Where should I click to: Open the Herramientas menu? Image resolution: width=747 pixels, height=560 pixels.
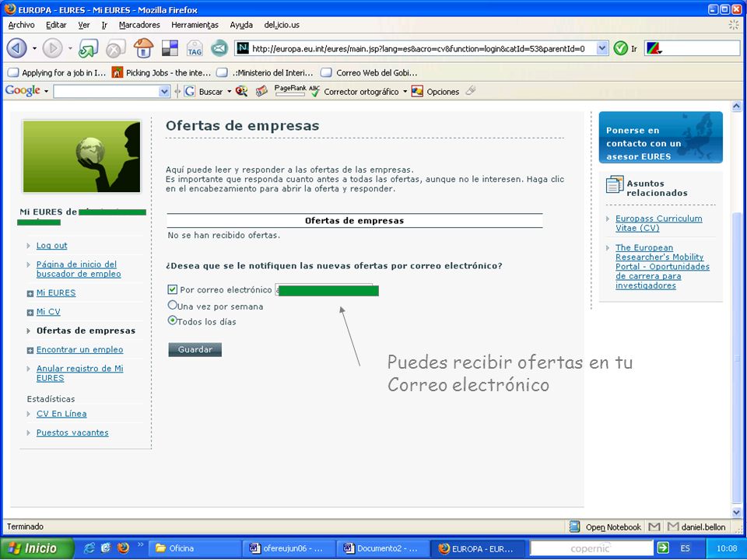click(x=195, y=25)
